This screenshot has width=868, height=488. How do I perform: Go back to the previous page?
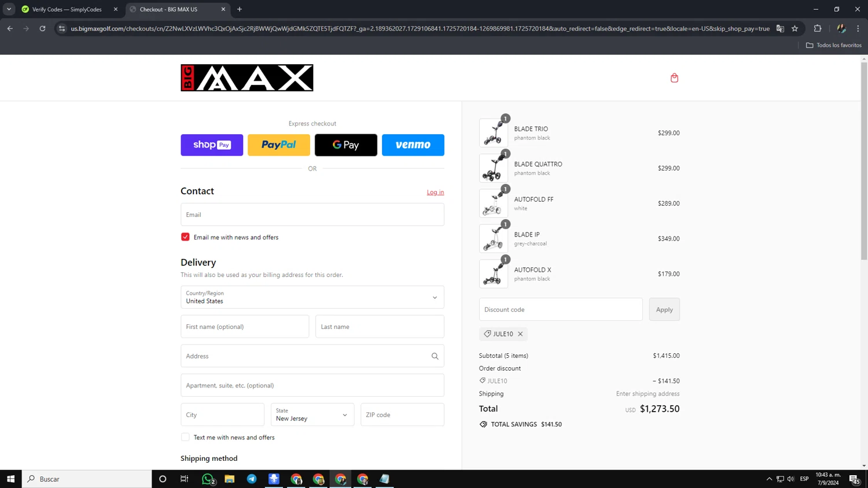[x=10, y=28]
